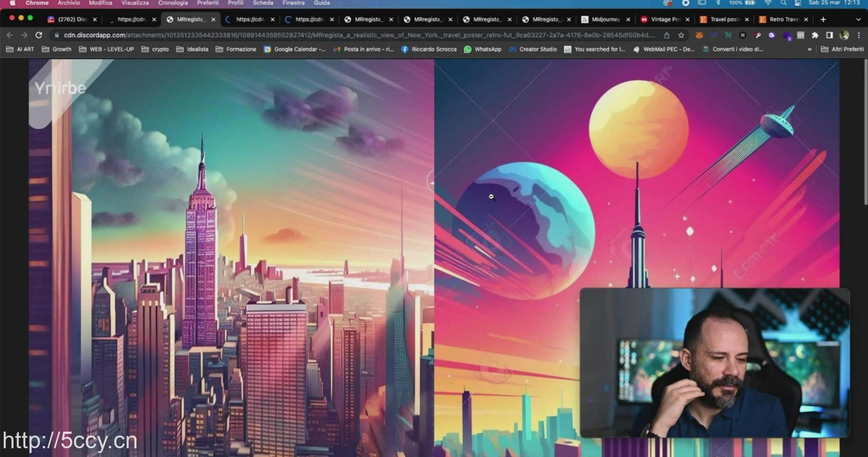
Task: Go back to the previous page
Action: tap(10, 35)
